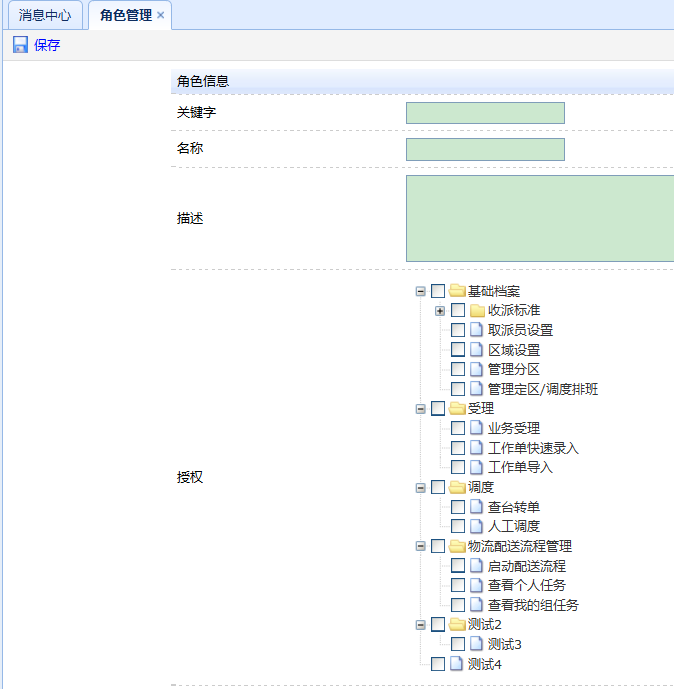Check the 启动配送流程 checkbox
This screenshot has width=674, height=689.
tap(458, 566)
